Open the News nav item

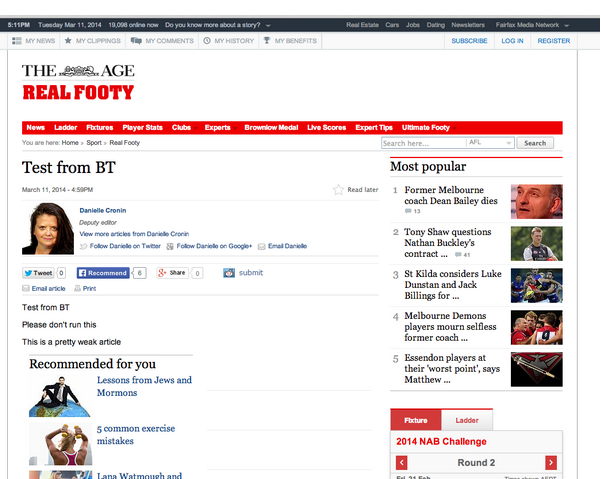pos(36,128)
